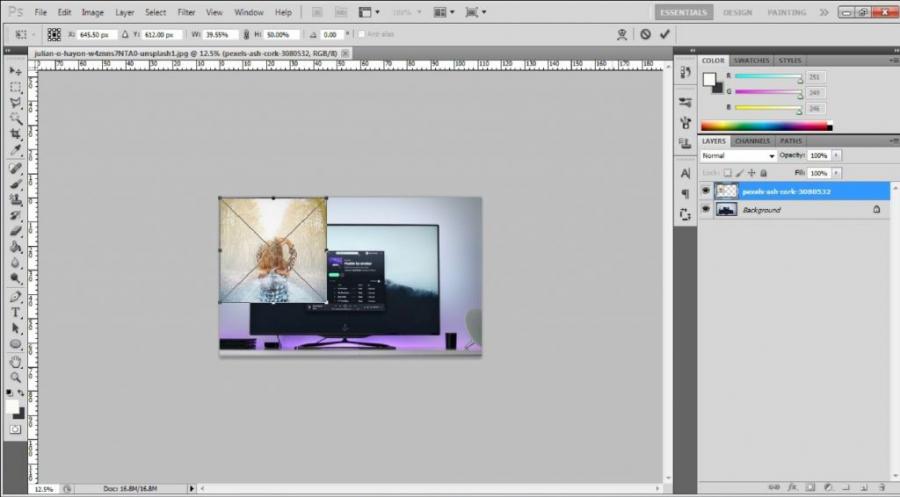The image size is (900, 497).
Task: Switch to the Painting workspace
Action: [x=786, y=12]
